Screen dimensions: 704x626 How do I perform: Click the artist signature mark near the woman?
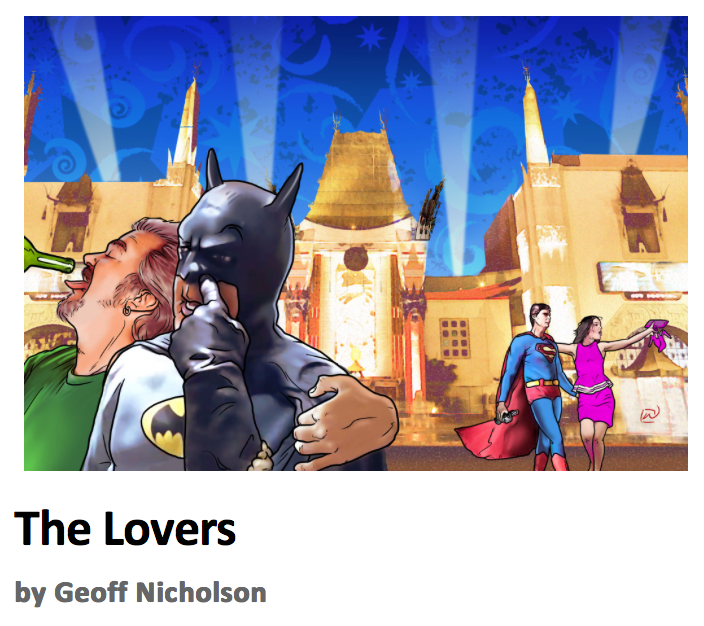(650, 414)
